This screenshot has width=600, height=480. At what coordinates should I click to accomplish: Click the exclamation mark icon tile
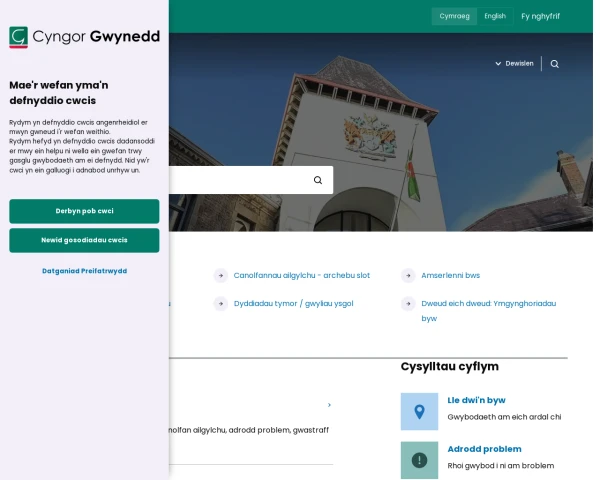pyautogui.click(x=419, y=460)
